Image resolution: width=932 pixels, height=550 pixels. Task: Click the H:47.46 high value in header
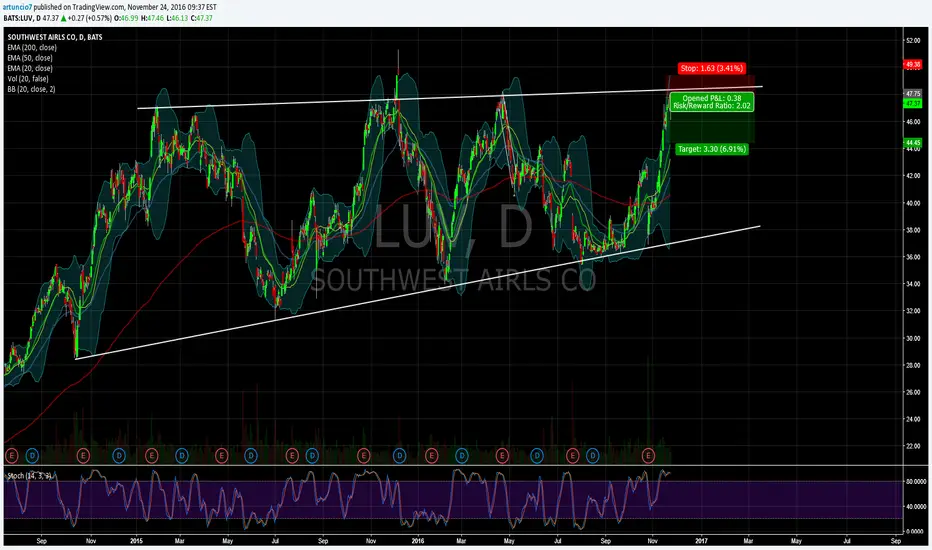coord(153,18)
